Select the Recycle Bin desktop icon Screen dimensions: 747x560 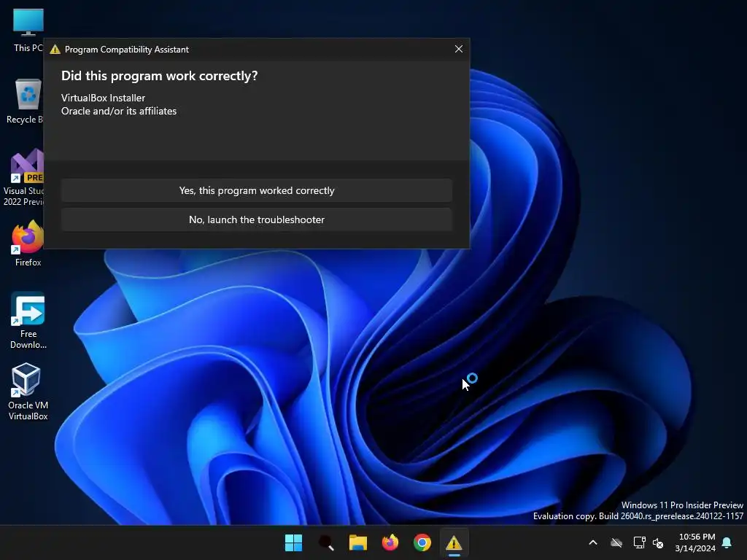click(25, 101)
